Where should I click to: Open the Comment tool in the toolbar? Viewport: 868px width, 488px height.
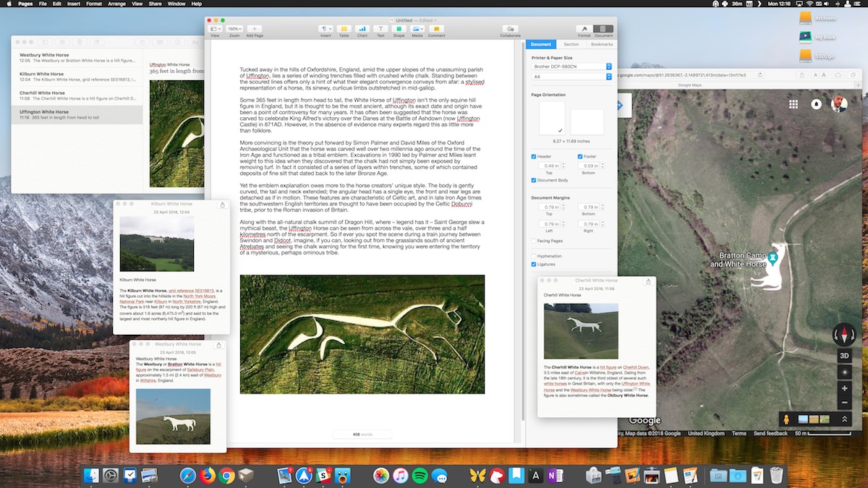click(436, 29)
